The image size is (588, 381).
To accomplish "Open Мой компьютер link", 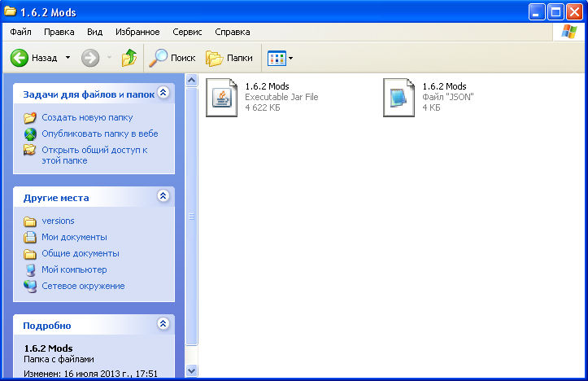I will [x=74, y=269].
